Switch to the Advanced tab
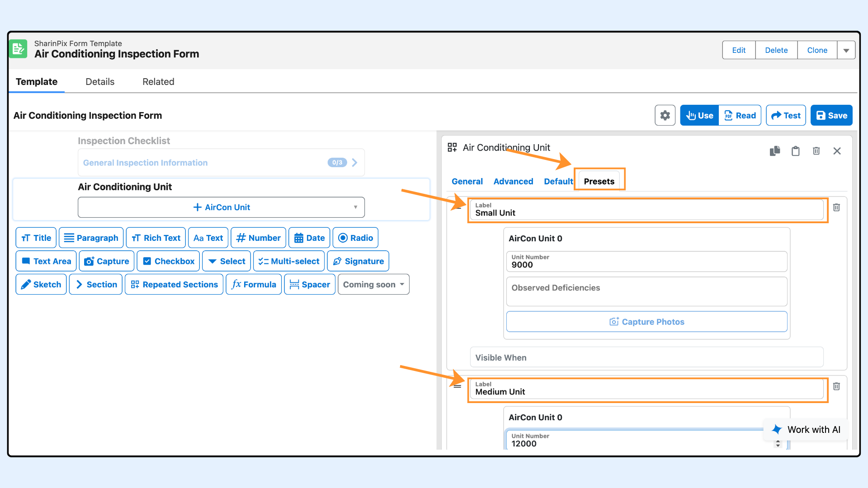 pyautogui.click(x=513, y=182)
